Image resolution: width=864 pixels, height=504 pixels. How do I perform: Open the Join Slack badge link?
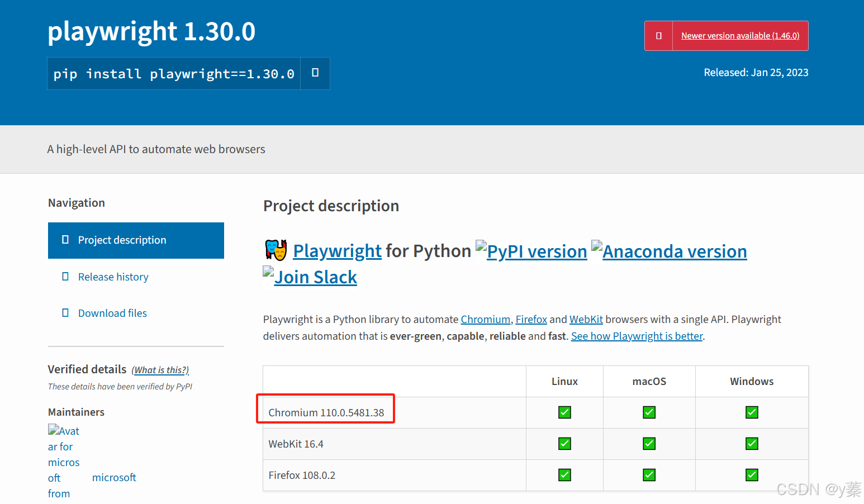[x=310, y=277]
